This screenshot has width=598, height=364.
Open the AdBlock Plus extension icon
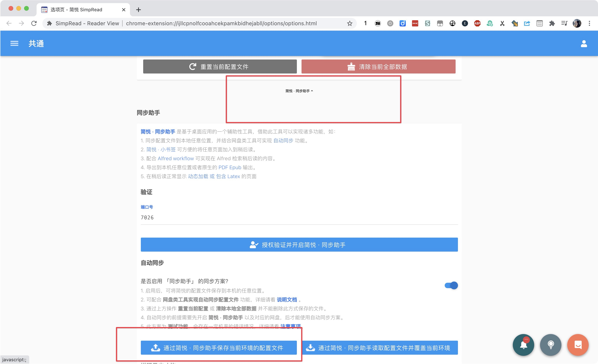[x=477, y=23]
